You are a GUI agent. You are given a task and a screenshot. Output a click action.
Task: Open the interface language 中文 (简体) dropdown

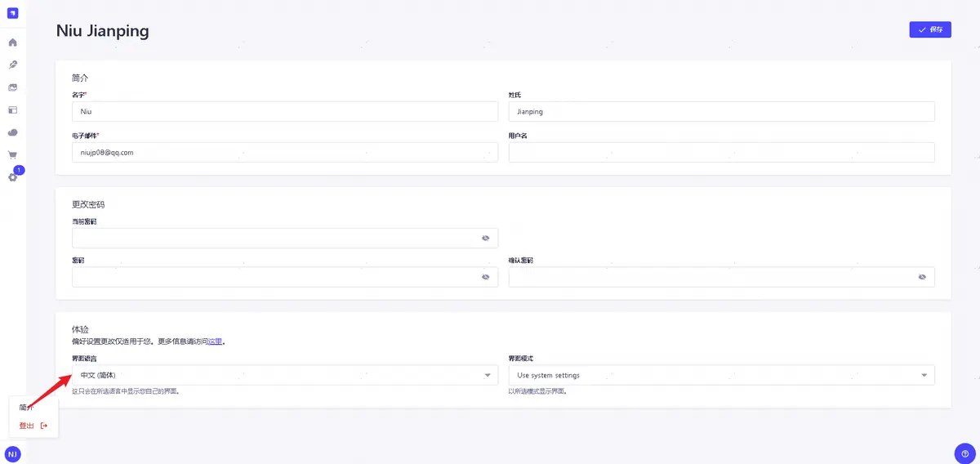click(285, 375)
